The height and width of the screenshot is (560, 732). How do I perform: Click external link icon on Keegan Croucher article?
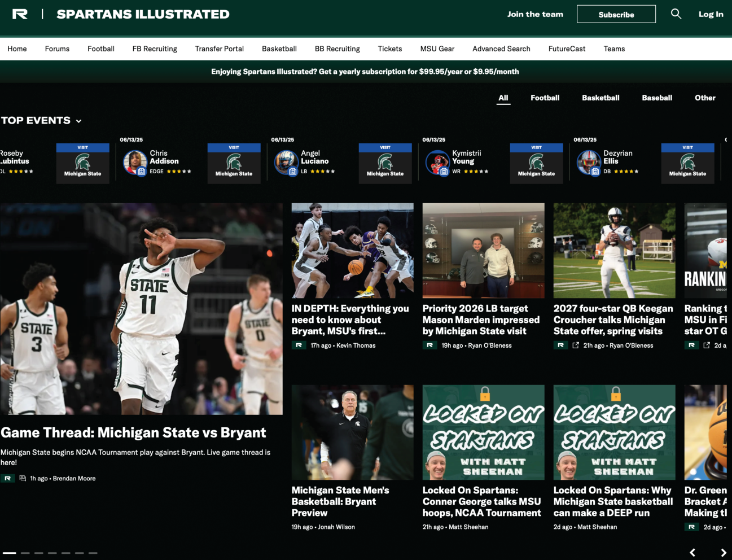(x=576, y=345)
